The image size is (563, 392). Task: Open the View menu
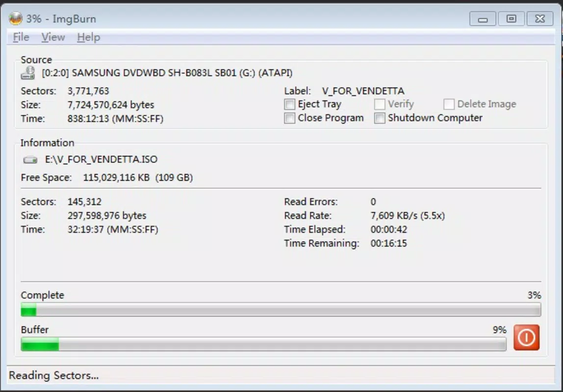click(53, 37)
